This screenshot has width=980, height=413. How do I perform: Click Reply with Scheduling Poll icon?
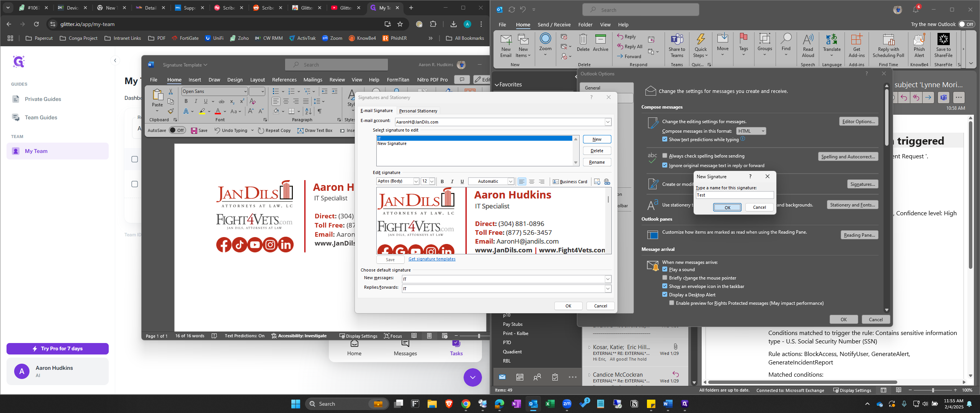click(x=888, y=45)
